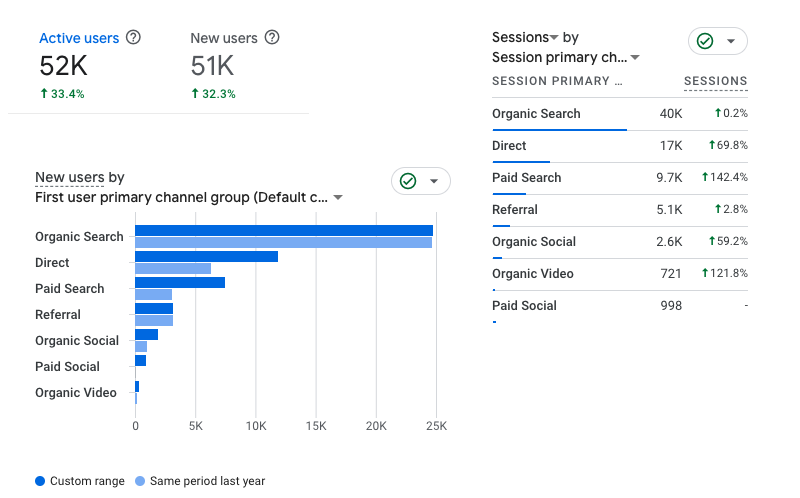Click the green check icon on Sessions card
Viewport: 800px width, 498px height.
[705, 41]
